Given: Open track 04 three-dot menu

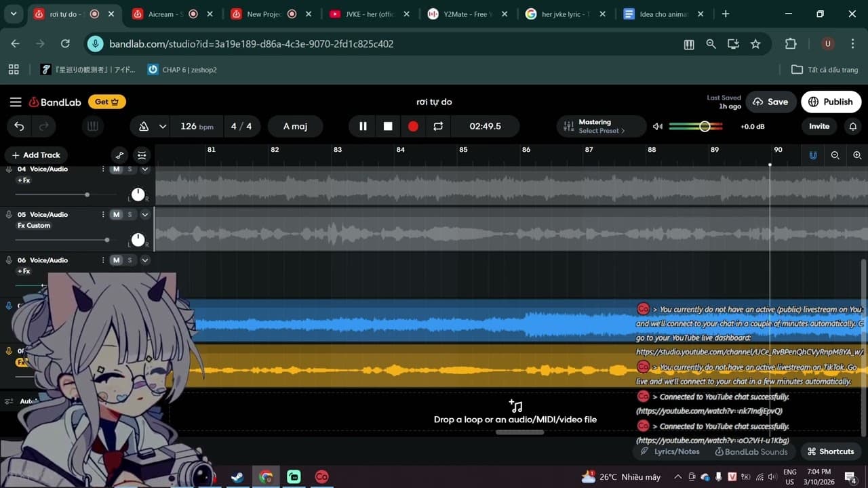Looking at the screenshot, I should [x=103, y=169].
